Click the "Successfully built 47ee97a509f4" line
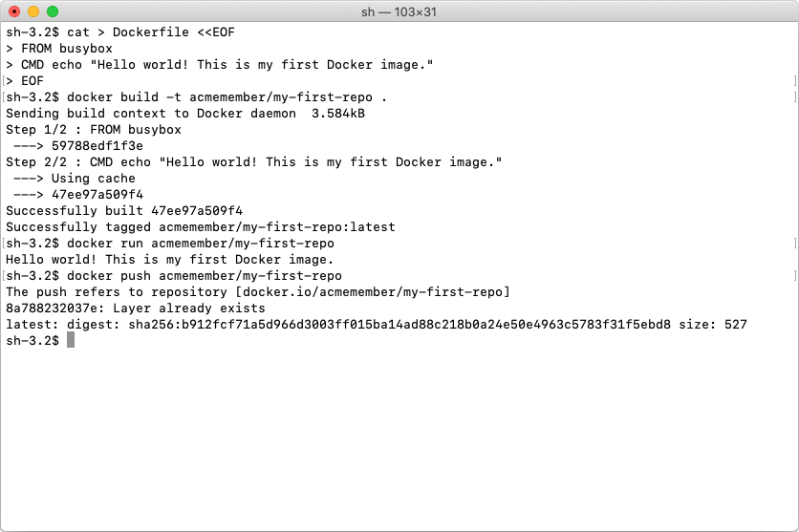Image resolution: width=799 pixels, height=532 pixels. [124, 210]
